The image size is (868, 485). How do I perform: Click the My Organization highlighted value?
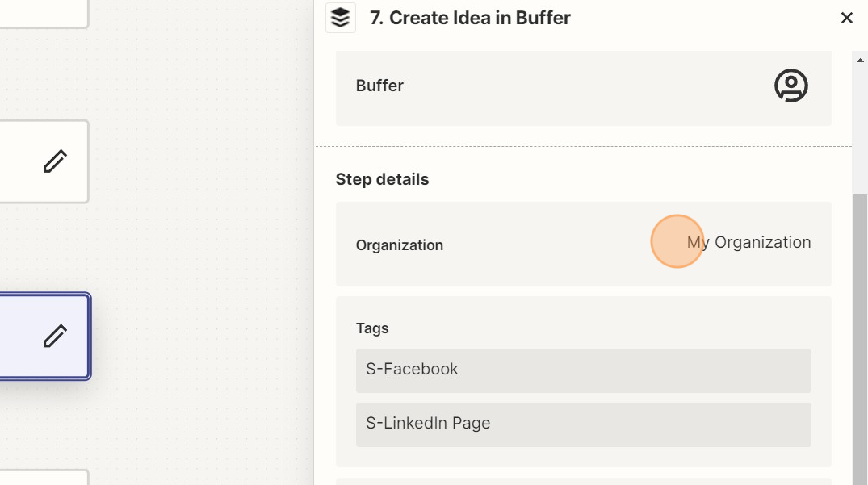click(x=748, y=242)
